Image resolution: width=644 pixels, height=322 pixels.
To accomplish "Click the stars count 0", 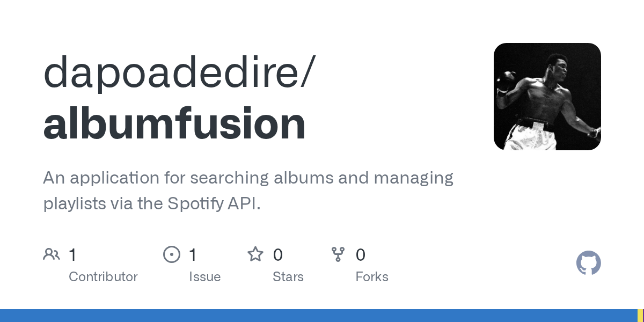I will coord(277,254).
